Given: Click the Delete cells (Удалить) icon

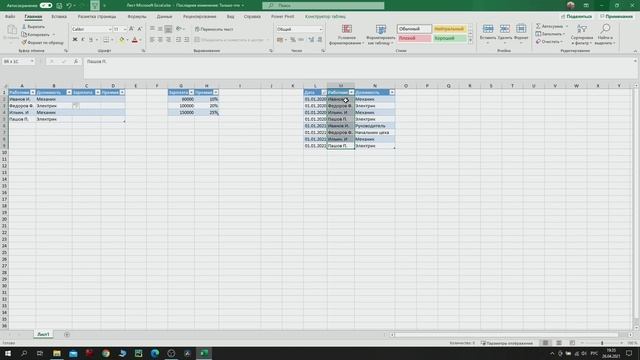Looking at the screenshot, I should [504, 29].
